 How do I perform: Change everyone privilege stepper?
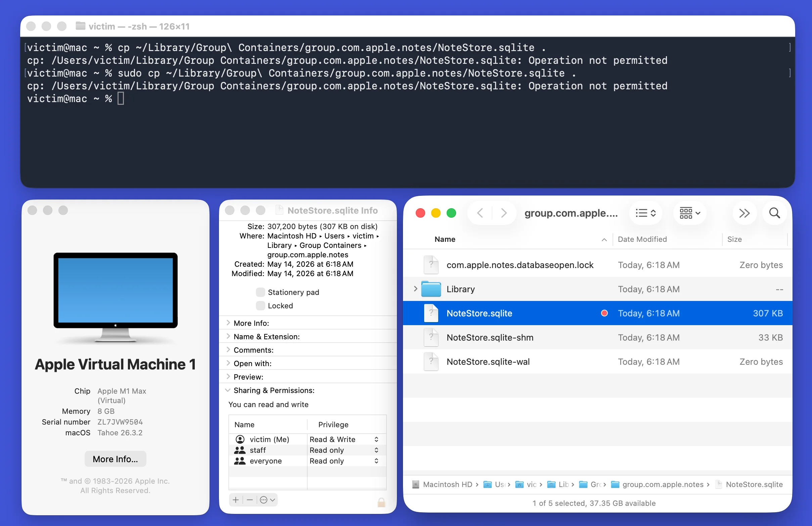376,461
